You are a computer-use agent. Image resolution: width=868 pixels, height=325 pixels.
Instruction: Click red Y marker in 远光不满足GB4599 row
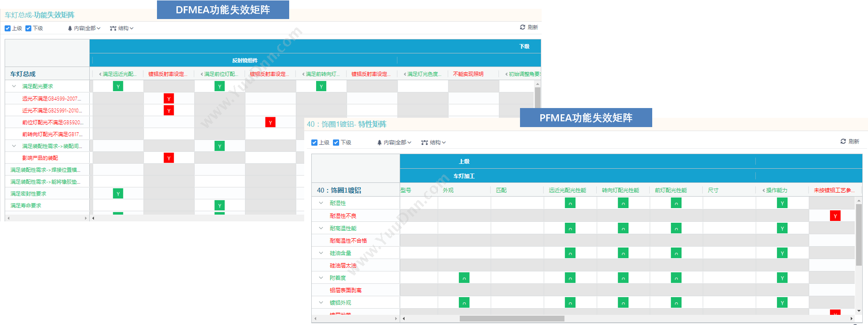(x=169, y=98)
